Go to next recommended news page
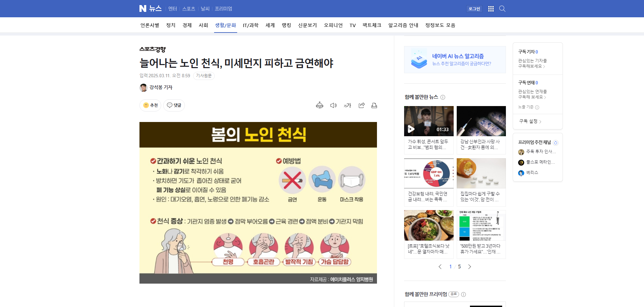 (x=470, y=267)
